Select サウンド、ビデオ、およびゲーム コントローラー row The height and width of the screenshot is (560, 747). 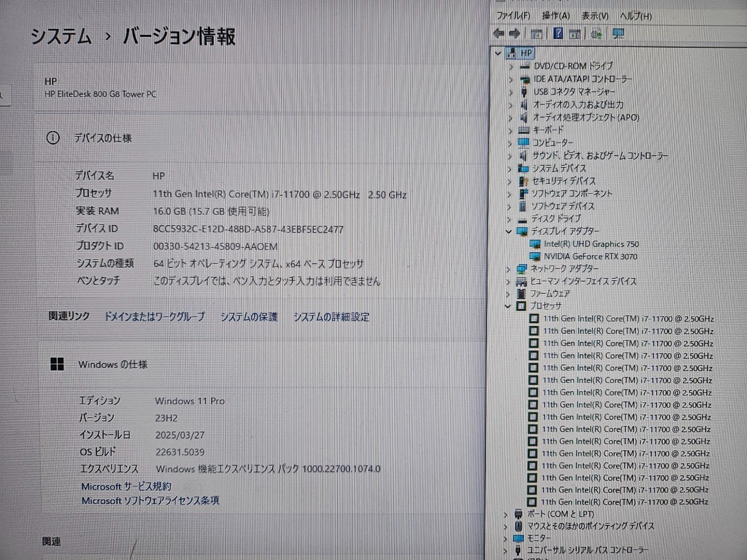click(600, 156)
